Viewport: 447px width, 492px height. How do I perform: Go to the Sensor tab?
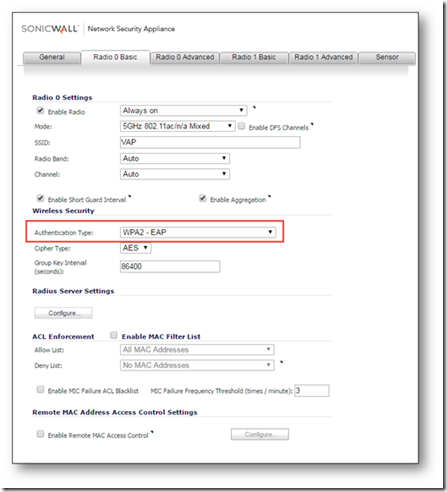pyautogui.click(x=387, y=57)
